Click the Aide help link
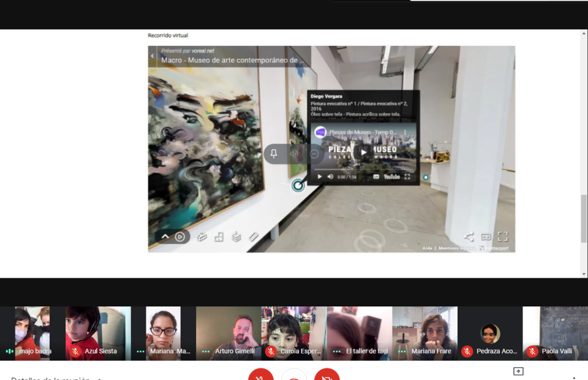The image size is (588, 380). [427, 248]
